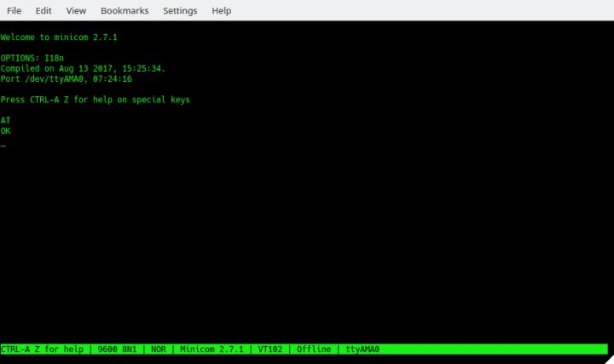Open the Bookmarks menu

pyautogui.click(x=125, y=10)
